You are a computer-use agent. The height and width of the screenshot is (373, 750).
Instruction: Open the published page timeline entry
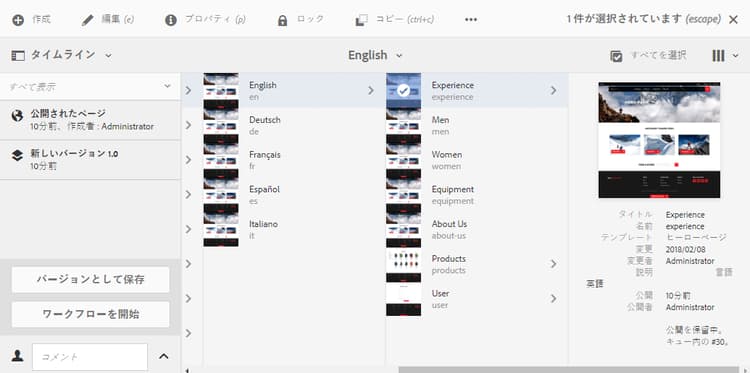click(x=90, y=120)
